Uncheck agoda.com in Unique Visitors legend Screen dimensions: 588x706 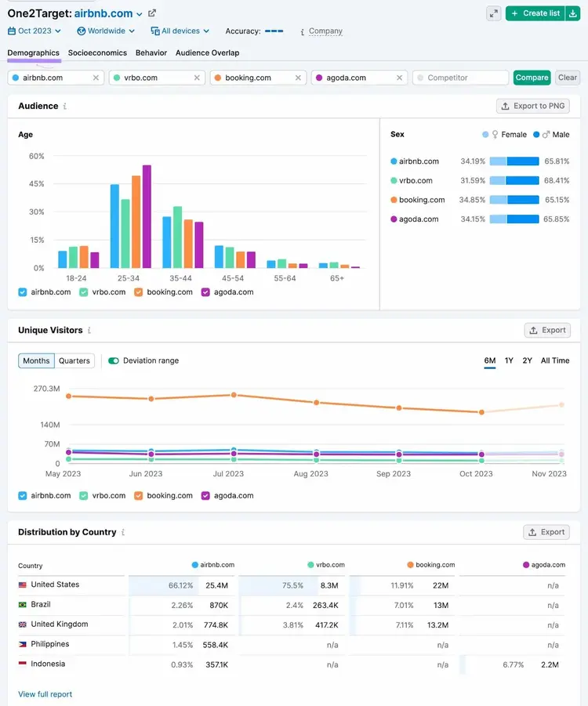(205, 496)
